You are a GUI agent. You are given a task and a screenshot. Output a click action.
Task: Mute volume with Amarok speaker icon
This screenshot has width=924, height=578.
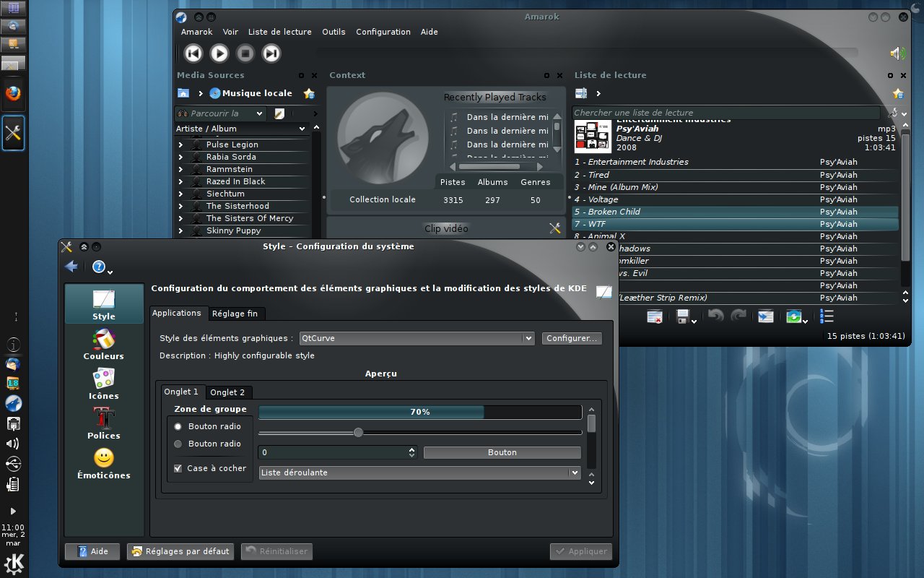point(897,53)
